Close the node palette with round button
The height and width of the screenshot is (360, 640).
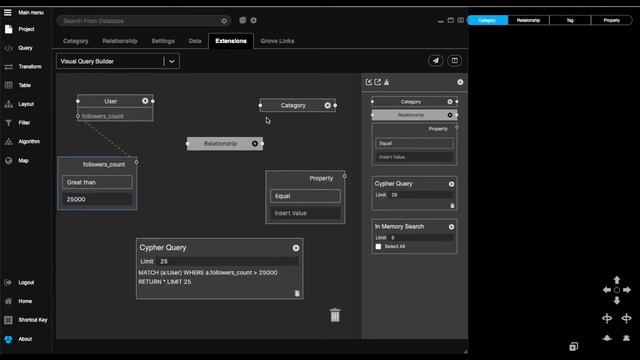tap(460, 82)
